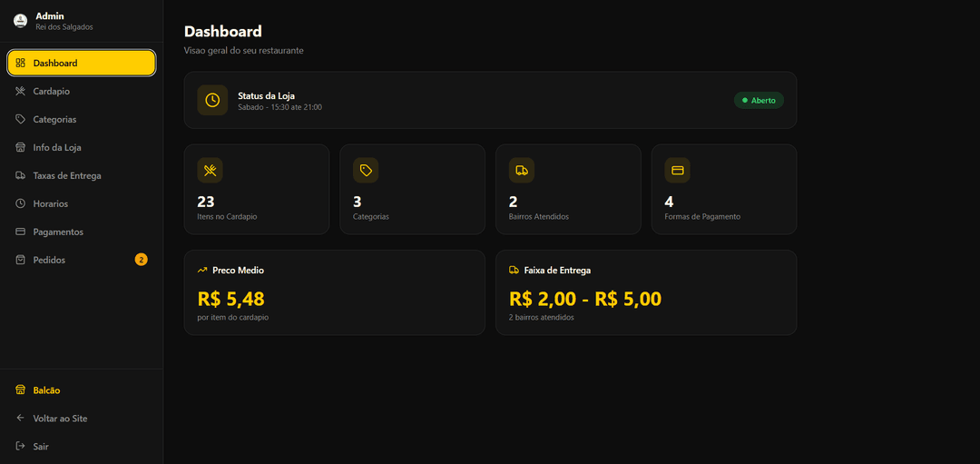
Task: Open the Pagamentos section
Action: click(x=58, y=232)
